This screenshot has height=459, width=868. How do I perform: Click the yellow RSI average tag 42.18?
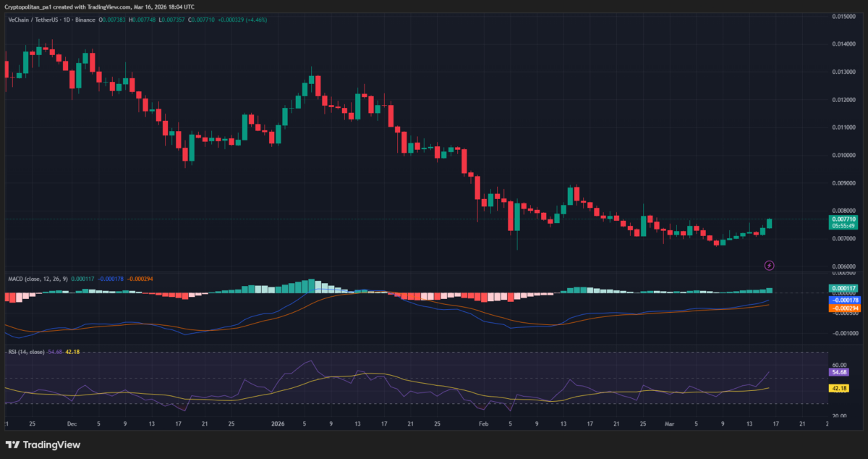[x=839, y=388]
